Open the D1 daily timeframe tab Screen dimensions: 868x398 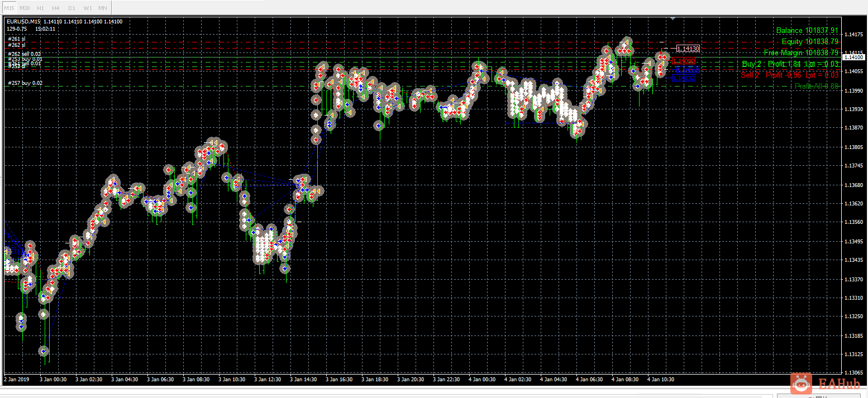(x=71, y=8)
